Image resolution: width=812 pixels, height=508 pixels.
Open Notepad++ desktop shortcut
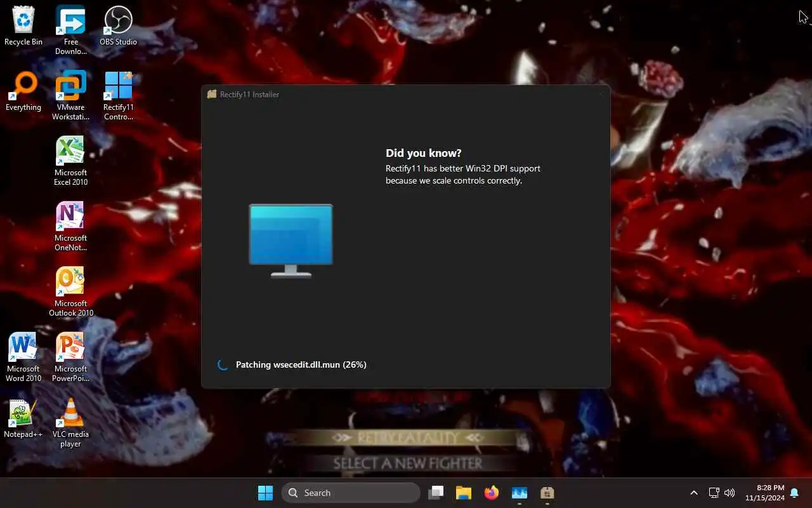click(x=23, y=418)
